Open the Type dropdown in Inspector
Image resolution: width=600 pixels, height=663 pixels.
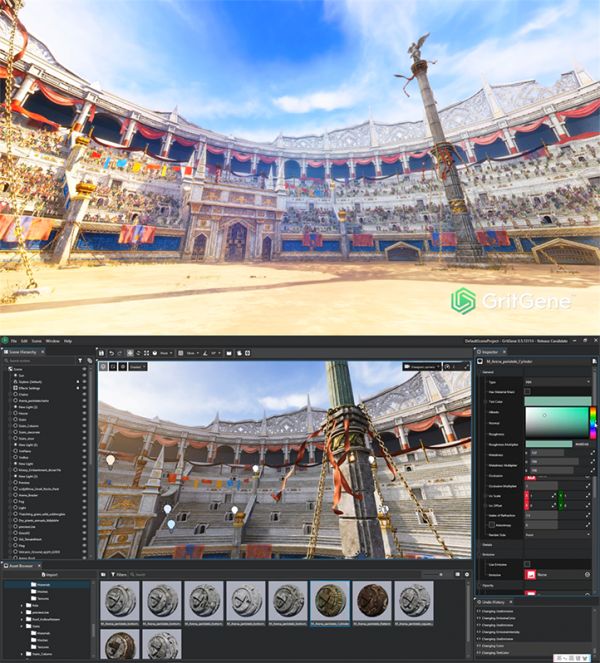tap(555, 382)
